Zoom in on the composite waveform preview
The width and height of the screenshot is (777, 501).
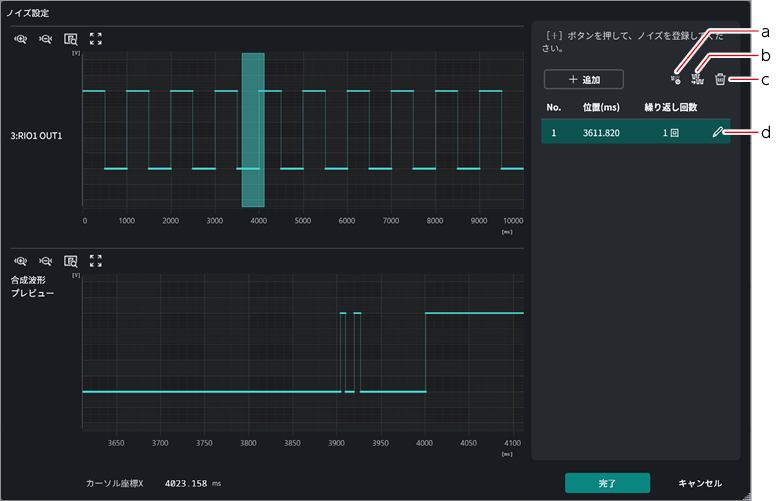click(20, 261)
